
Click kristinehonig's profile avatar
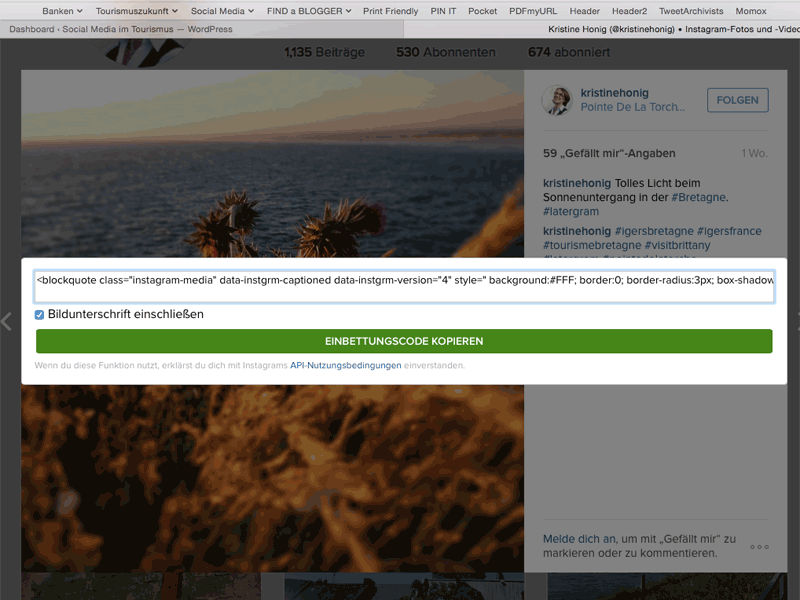click(557, 100)
